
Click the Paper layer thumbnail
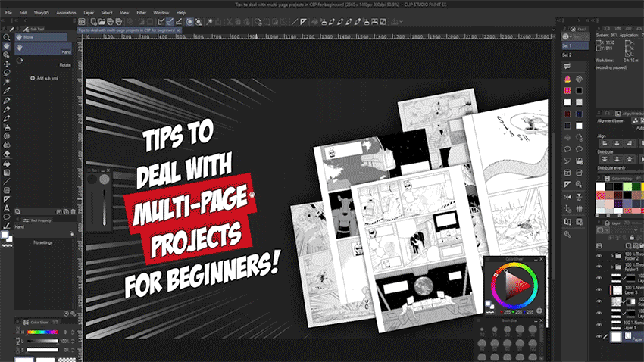[616, 337]
